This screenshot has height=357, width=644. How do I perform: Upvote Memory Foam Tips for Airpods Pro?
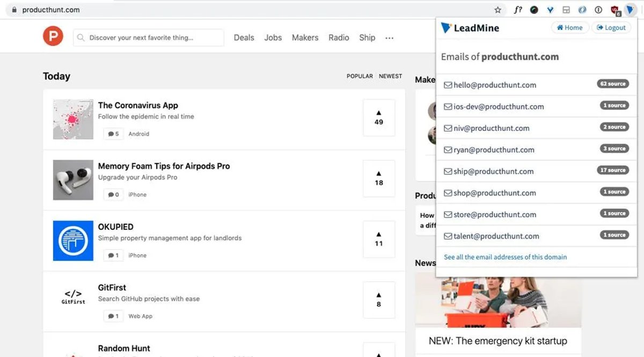[379, 178]
